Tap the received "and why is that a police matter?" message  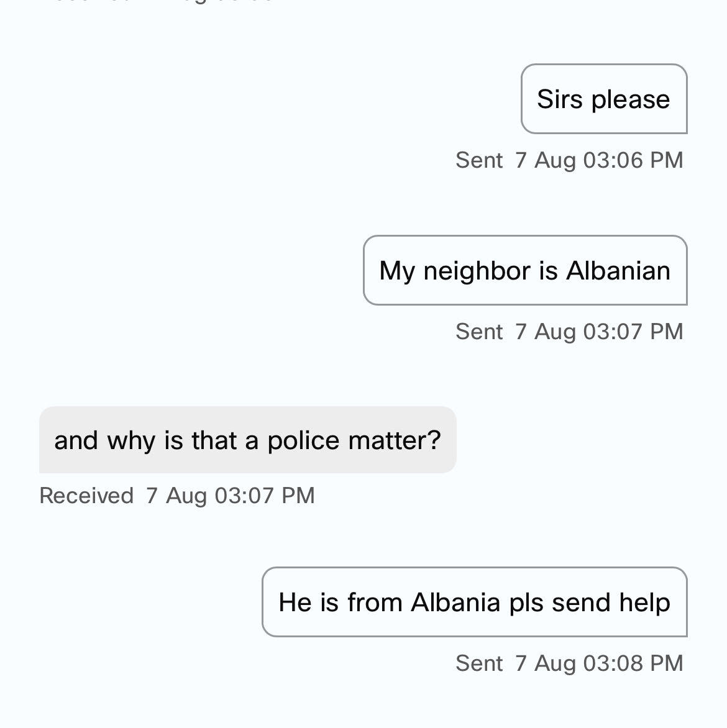247,440
